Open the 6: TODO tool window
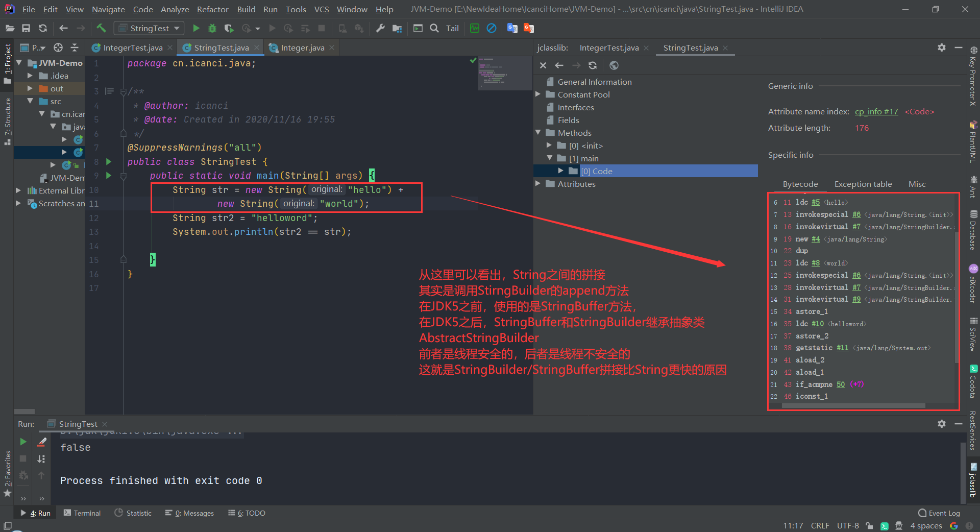This screenshot has width=980, height=532. (x=247, y=513)
